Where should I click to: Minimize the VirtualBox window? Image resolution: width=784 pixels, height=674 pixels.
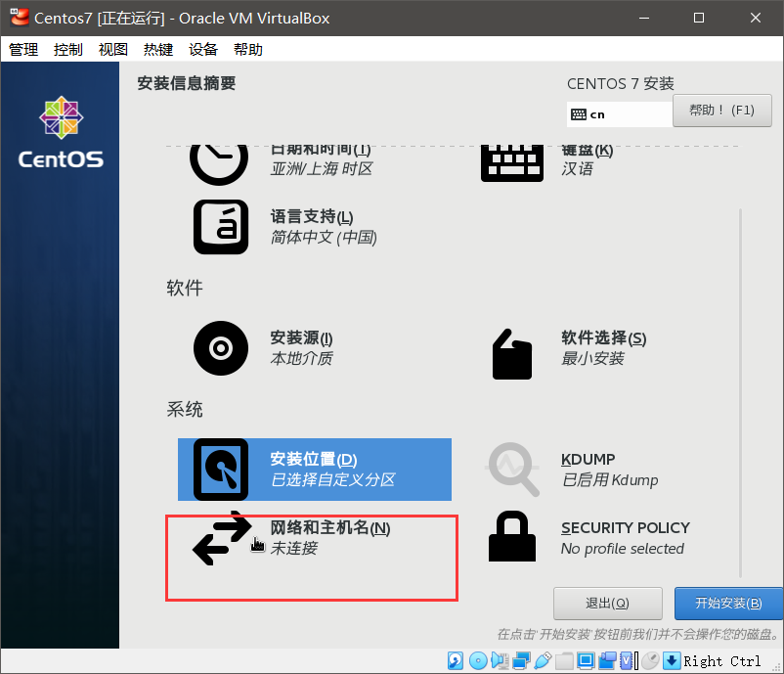644,18
